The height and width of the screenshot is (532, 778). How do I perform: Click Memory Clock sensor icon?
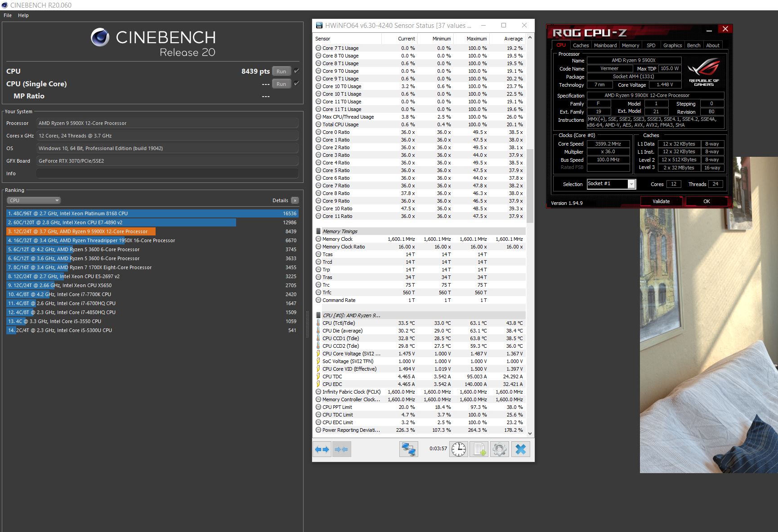(x=318, y=239)
